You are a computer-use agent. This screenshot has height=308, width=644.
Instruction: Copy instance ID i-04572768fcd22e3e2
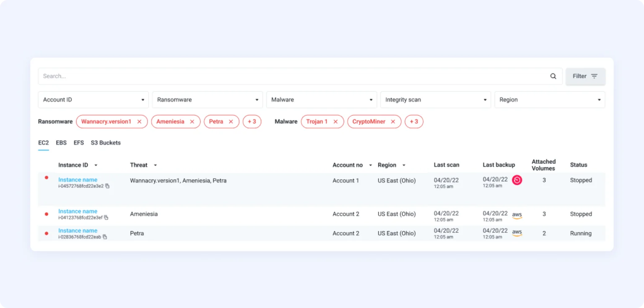tap(107, 186)
